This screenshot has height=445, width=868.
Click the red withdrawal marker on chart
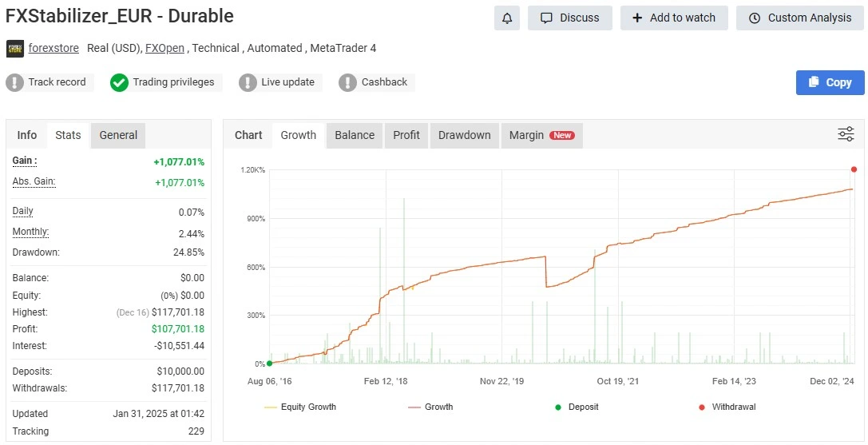[854, 169]
